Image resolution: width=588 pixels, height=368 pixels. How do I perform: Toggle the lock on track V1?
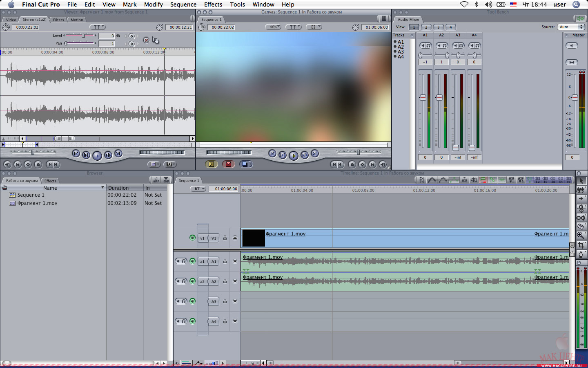(225, 238)
